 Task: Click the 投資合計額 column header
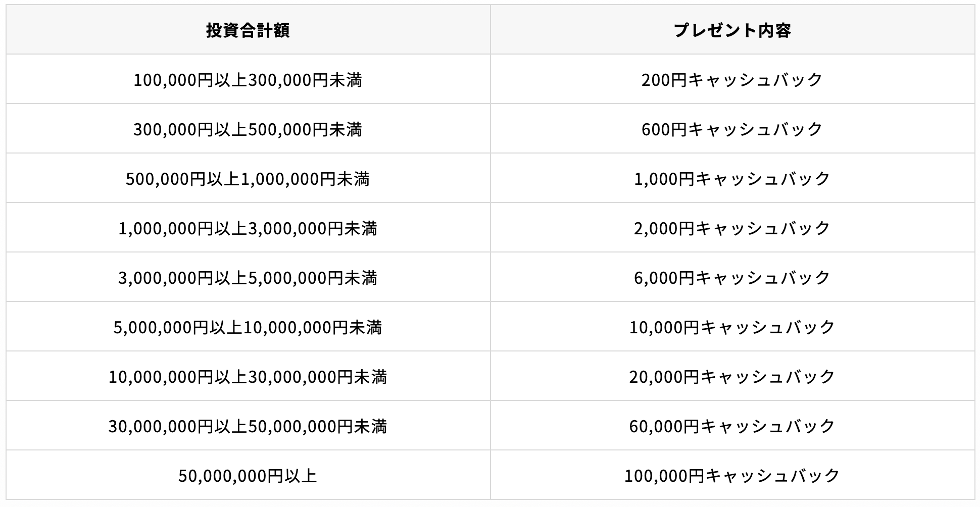coord(248,30)
